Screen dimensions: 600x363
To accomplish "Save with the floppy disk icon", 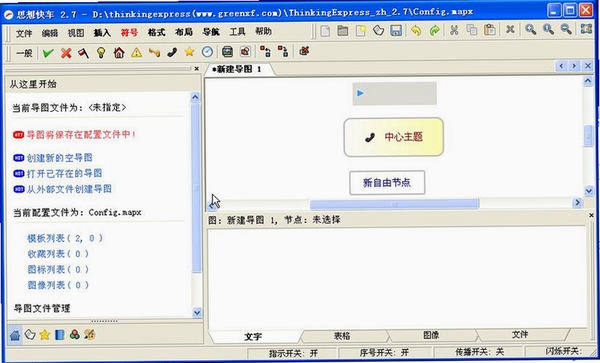I will 396,31.
